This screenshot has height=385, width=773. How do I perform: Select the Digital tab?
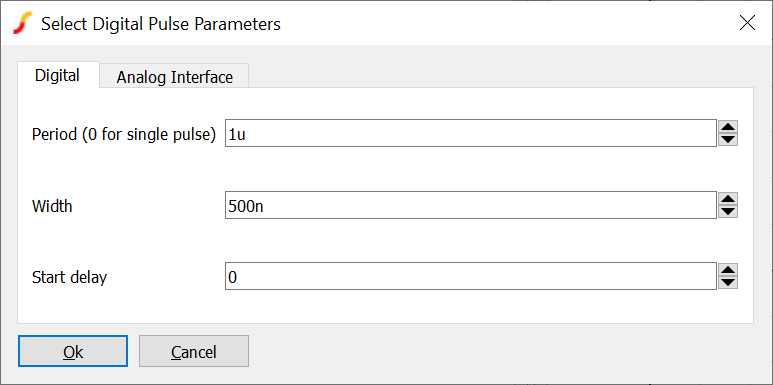pos(57,75)
